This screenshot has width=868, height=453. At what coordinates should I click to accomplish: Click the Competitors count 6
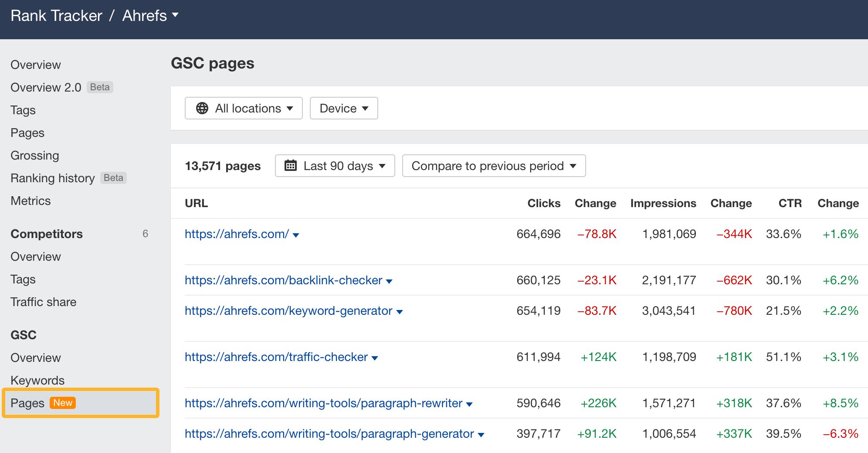coord(145,234)
